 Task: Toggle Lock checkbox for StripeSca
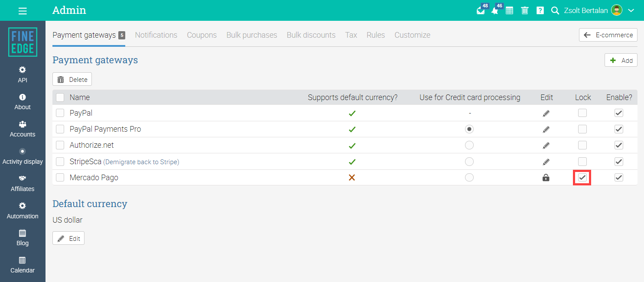[x=582, y=162]
